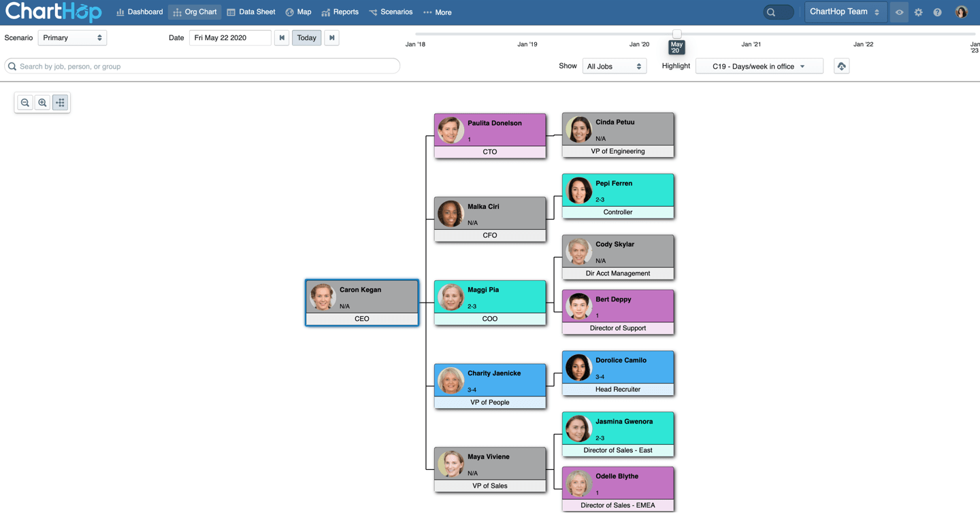Viewport: 980px width, 523px height.
Task: Toggle the eye visibility icon
Action: pos(899,12)
